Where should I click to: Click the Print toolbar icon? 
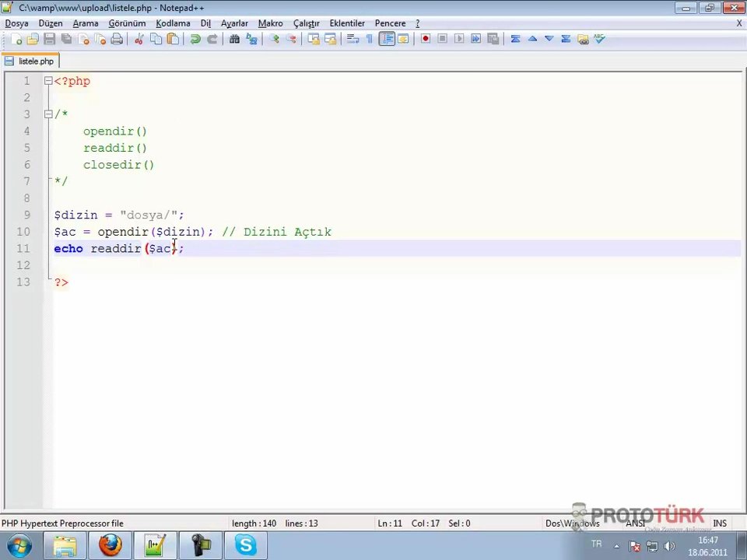tap(117, 39)
